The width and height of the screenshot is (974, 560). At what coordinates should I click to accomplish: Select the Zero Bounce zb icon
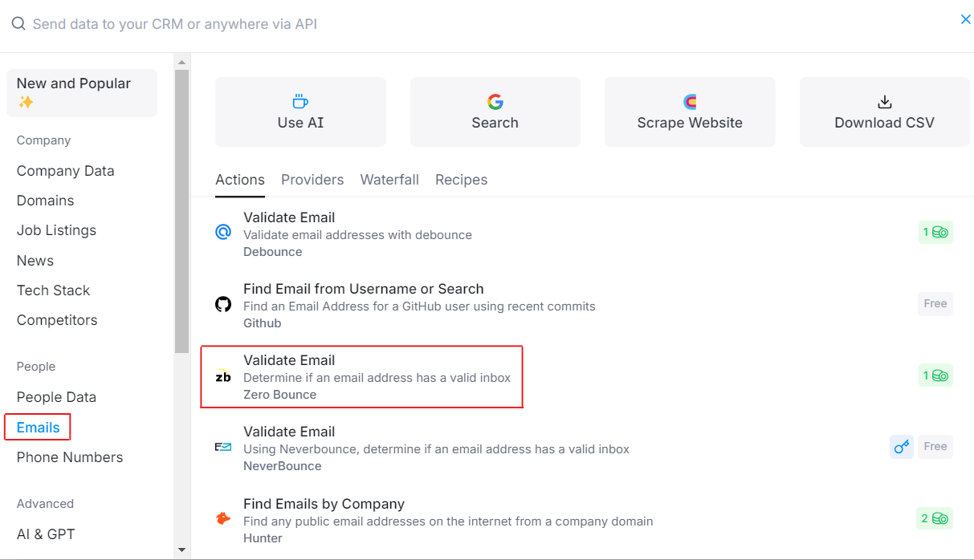(222, 375)
